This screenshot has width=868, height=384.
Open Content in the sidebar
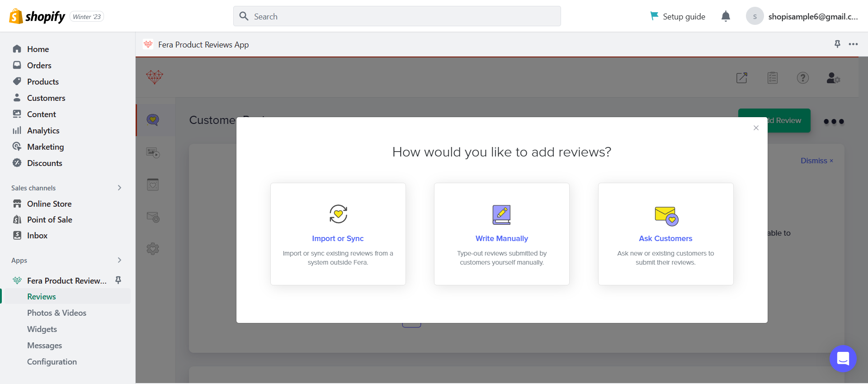(x=42, y=114)
